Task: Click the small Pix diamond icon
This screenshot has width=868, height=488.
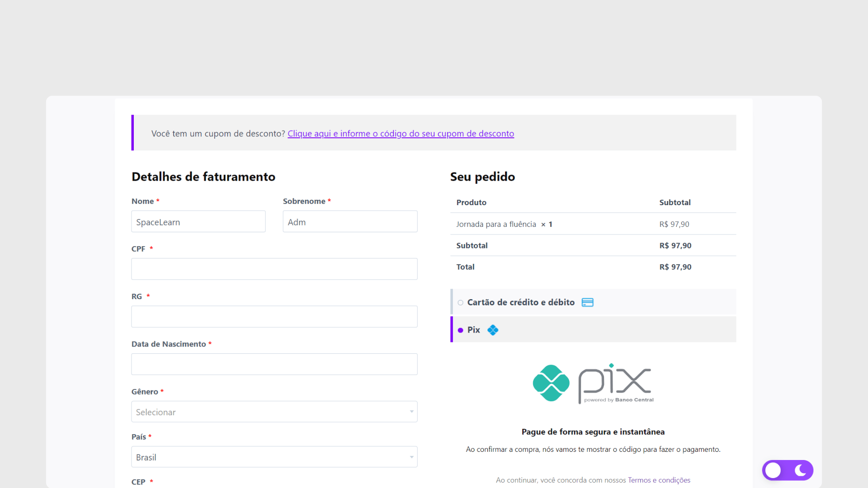Action: pyautogui.click(x=493, y=330)
